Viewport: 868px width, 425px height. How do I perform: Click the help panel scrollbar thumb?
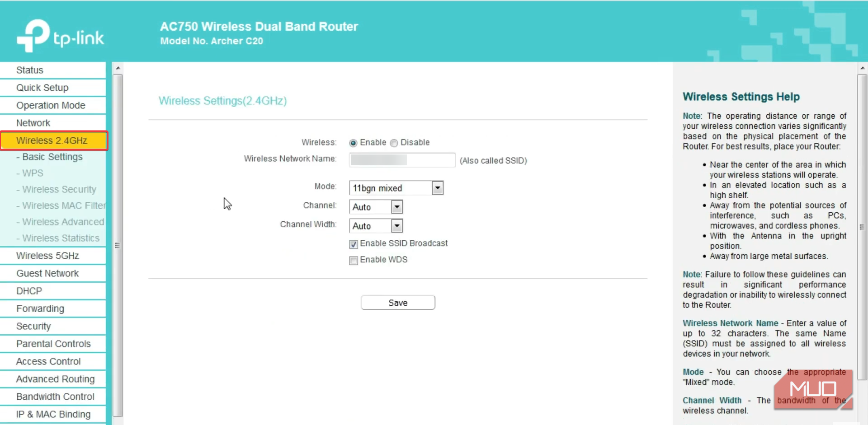coord(863,227)
